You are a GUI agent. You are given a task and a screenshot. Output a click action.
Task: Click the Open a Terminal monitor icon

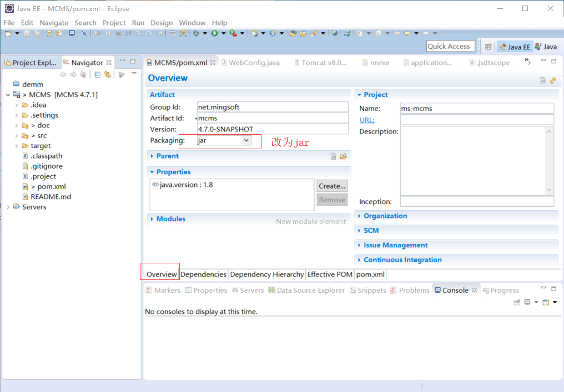coord(72,33)
